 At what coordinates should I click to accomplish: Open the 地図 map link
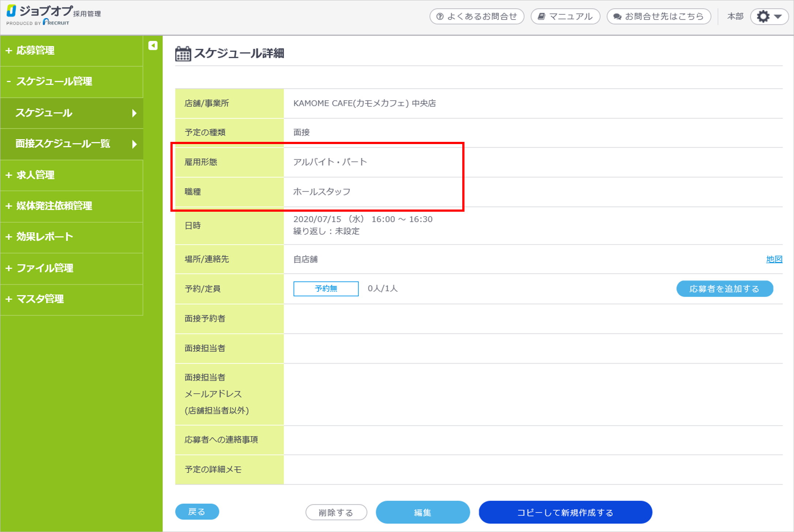pos(774,259)
